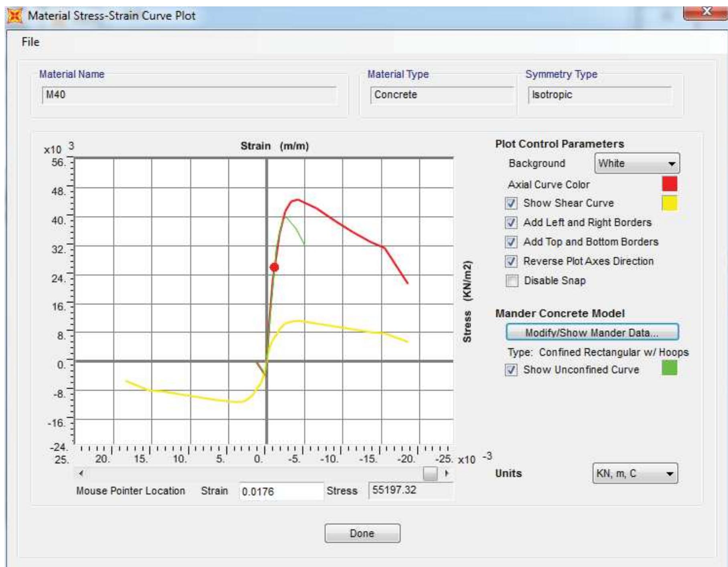Click the Stress value field showing 55197.32
The height and width of the screenshot is (567, 728).
[x=411, y=490]
